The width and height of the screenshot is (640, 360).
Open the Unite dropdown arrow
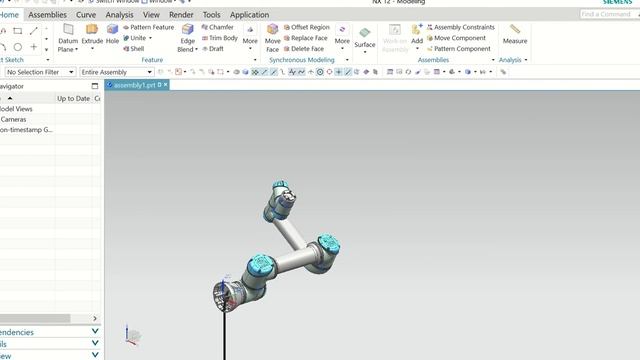pos(150,38)
